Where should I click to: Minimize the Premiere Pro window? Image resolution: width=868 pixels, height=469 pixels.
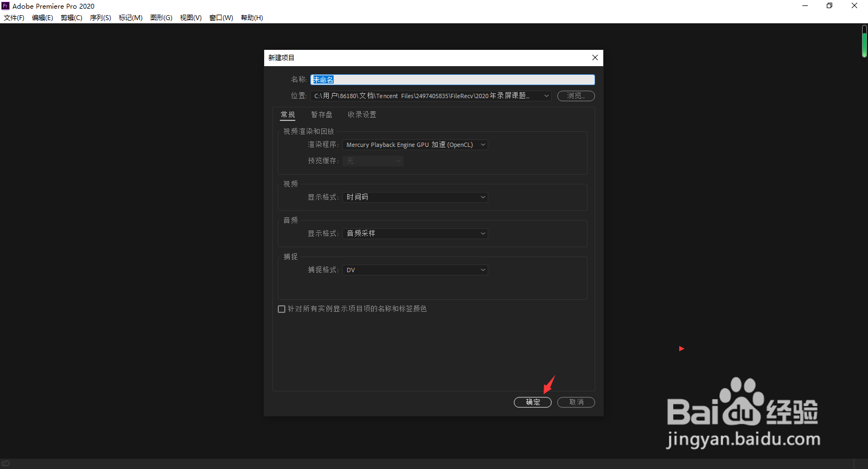805,6
